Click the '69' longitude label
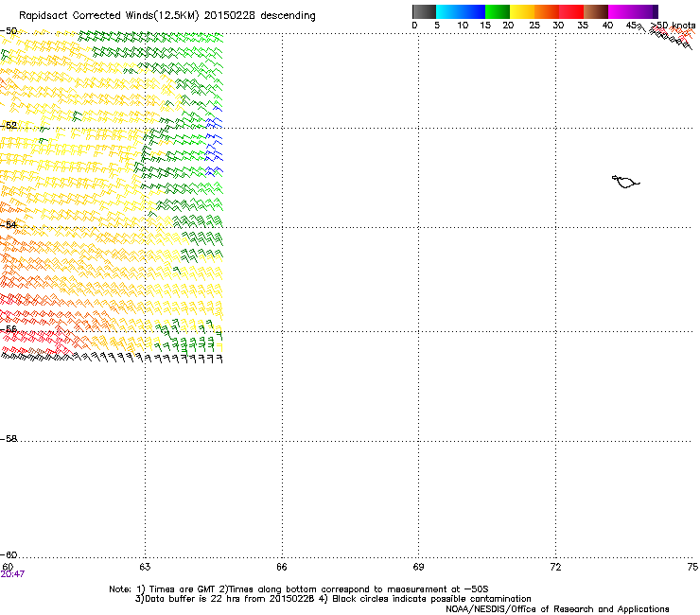The image size is (700, 615). point(418,567)
